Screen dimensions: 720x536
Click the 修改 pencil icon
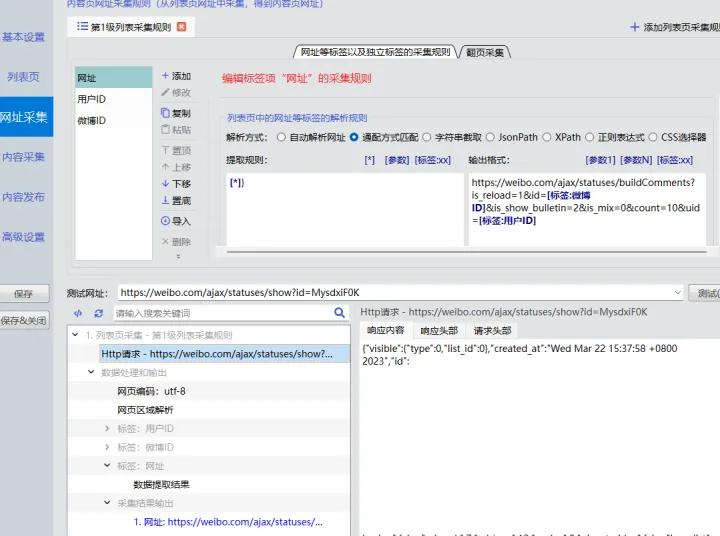165,92
